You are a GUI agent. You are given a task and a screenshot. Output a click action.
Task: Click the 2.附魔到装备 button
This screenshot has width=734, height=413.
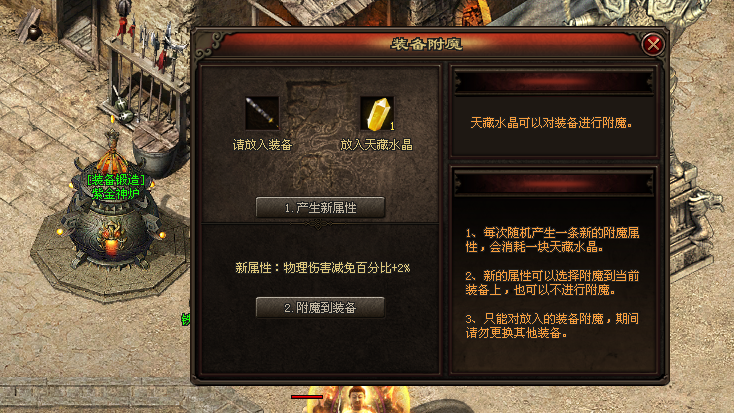(x=320, y=308)
